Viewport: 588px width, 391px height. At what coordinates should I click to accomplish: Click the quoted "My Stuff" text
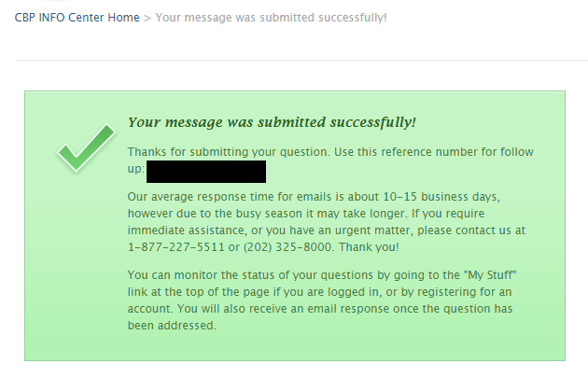[490, 275]
